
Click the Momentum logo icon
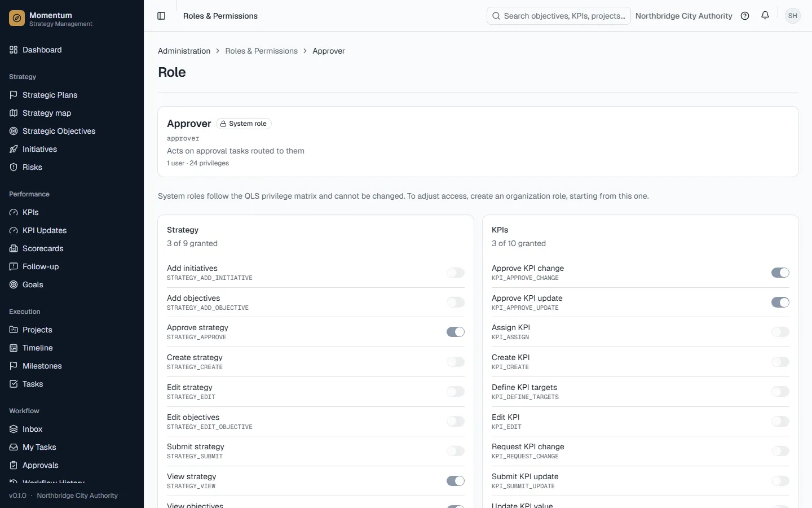click(x=17, y=19)
